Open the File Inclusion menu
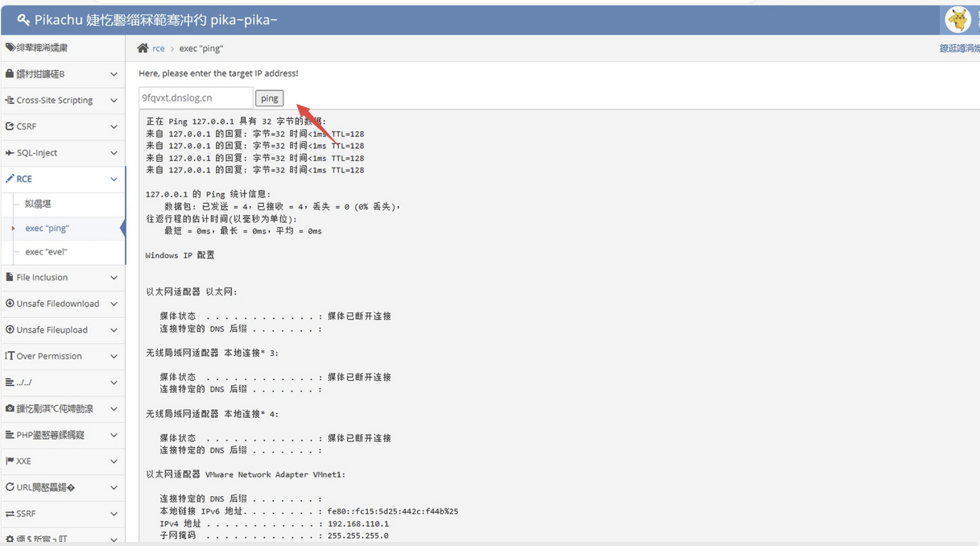The image size is (980, 546). [63, 277]
